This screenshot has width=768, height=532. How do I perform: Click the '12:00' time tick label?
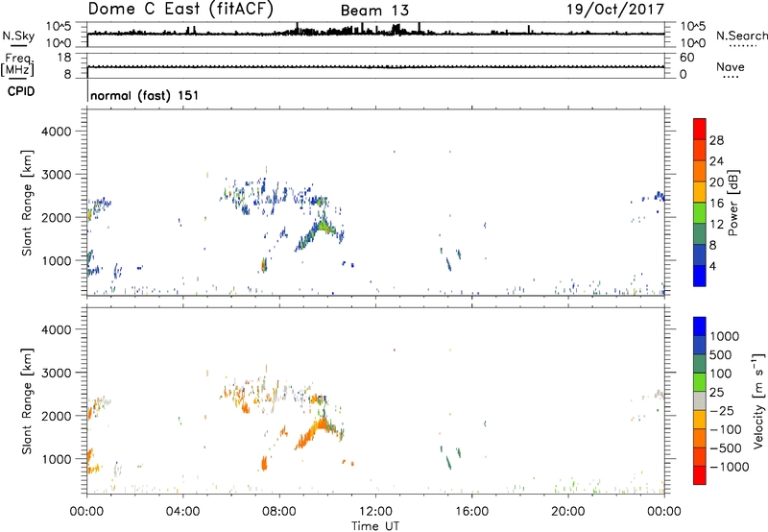[x=375, y=512]
